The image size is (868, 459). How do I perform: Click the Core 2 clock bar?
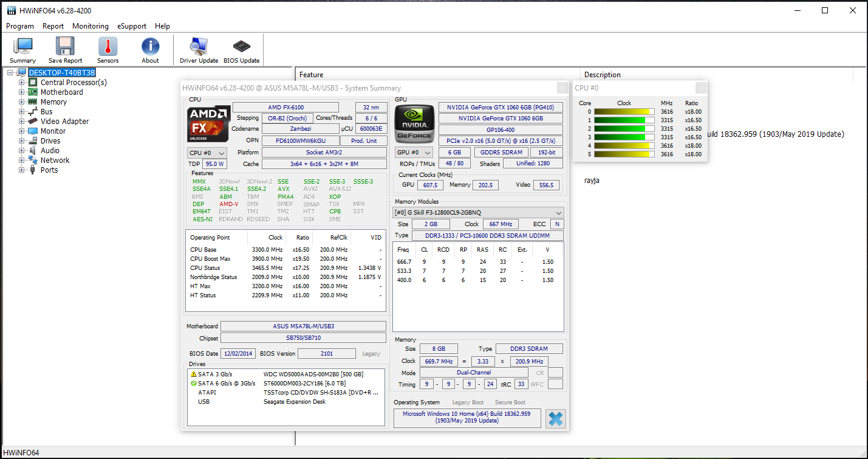[624, 129]
